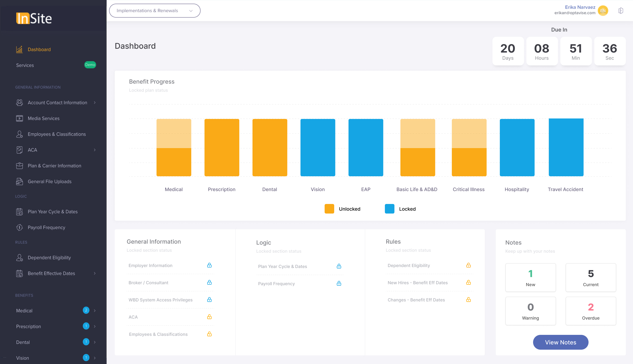This screenshot has width=633, height=364.
Task: Select the Payroll Frequency dollar icon
Action: coord(19,227)
